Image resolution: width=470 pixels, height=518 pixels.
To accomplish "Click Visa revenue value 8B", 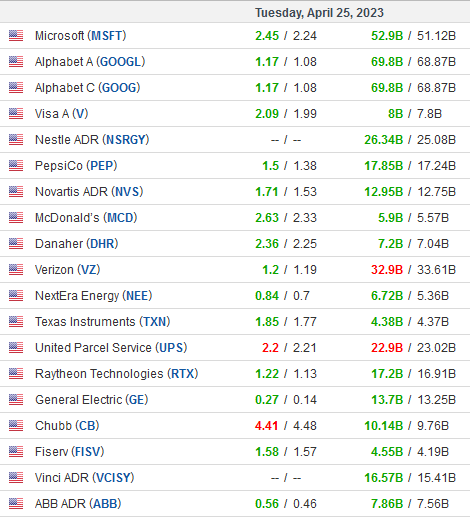I will (x=396, y=114).
